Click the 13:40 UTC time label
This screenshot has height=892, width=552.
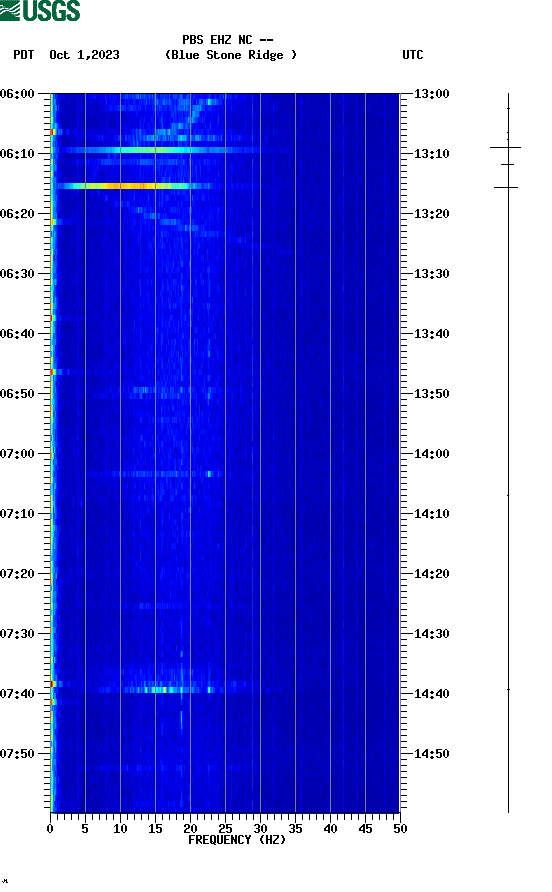point(431,334)
